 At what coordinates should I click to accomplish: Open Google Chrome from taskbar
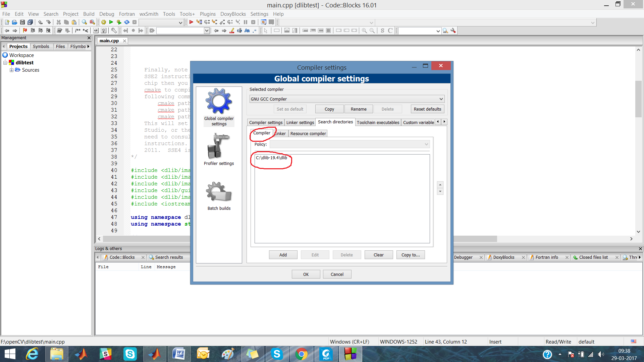coord(301,354)
